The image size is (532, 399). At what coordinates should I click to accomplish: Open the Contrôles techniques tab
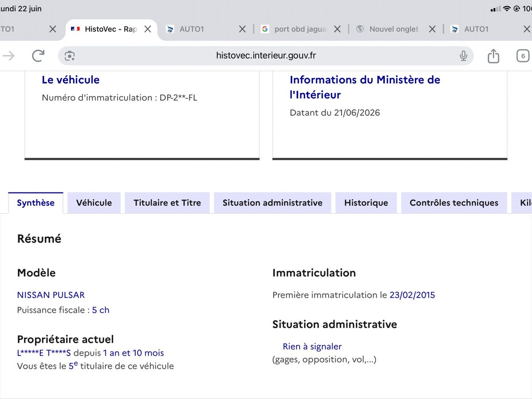point(454,203)
